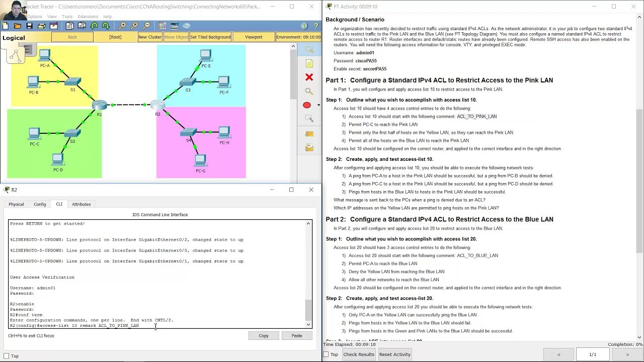Select switch S1 in the yellow LAN

[x=73, y=81]
